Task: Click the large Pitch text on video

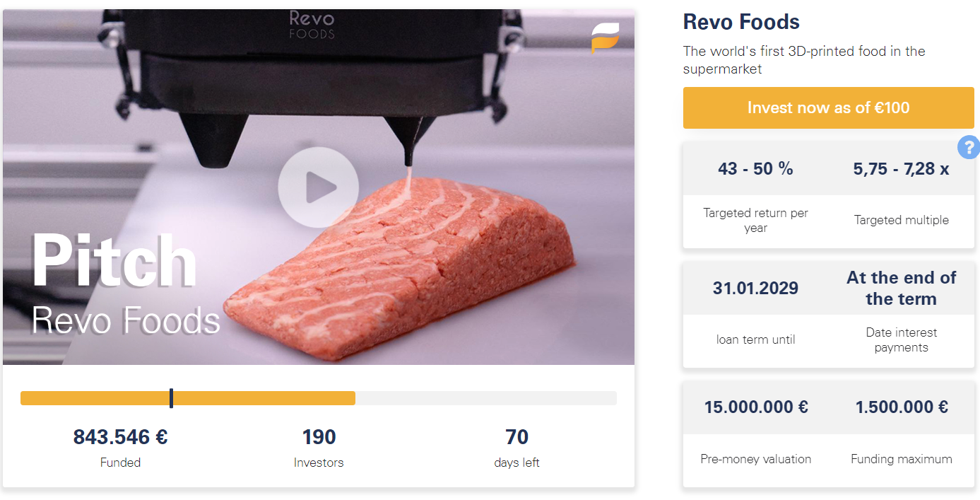Action: [114, 261]
